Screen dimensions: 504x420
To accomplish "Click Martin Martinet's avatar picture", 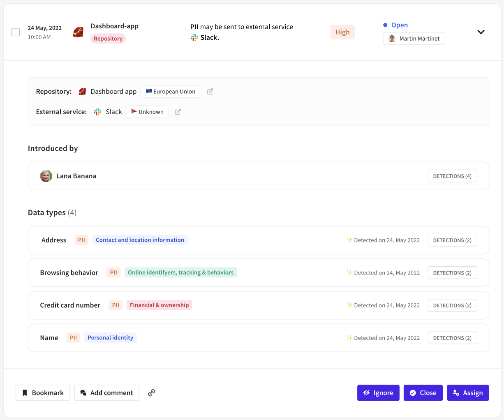I will point(392,39).
